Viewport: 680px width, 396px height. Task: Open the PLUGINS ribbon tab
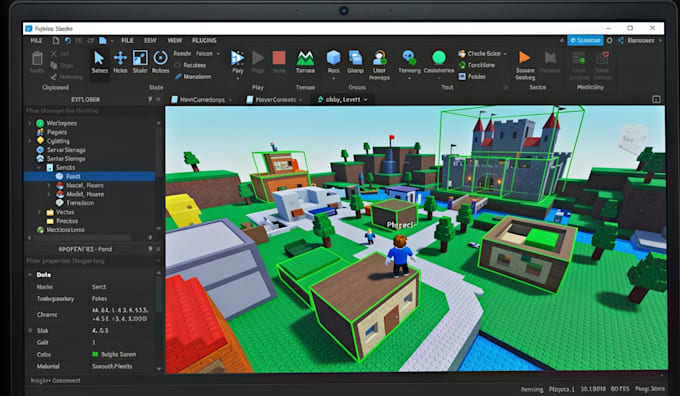pyautogui.click(x=204, y=40)
